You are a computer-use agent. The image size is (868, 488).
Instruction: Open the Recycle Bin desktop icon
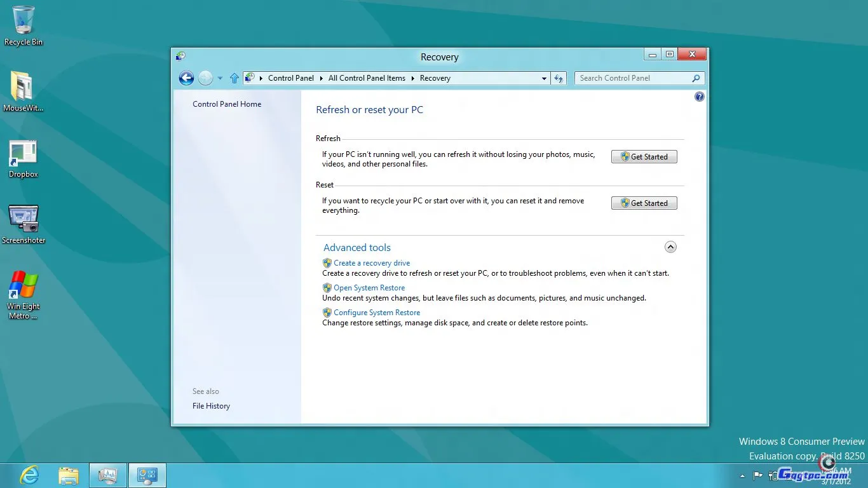click(x=24, y=25)
